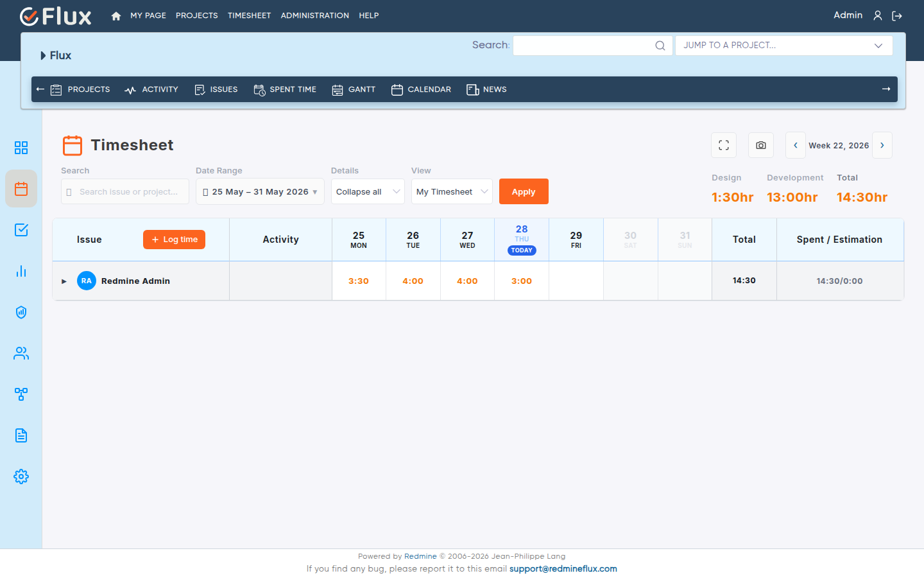Click the top Search input field
924x578 pixels.
pos(592,46)
